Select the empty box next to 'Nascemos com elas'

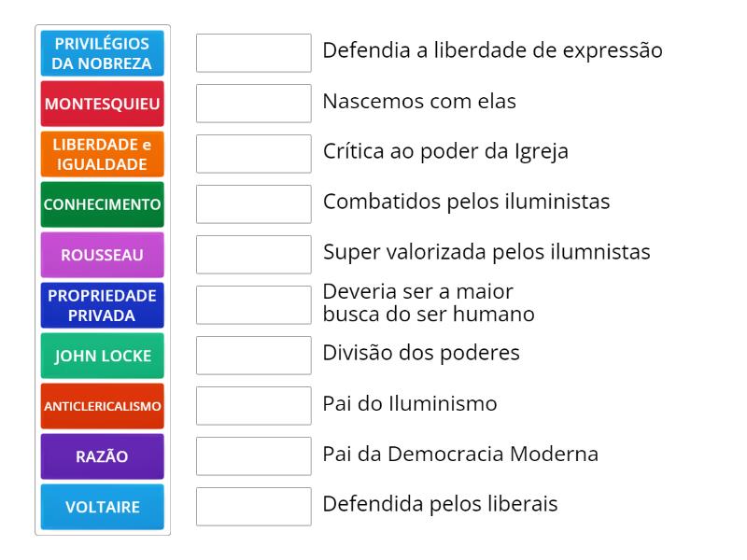[254, 104]
